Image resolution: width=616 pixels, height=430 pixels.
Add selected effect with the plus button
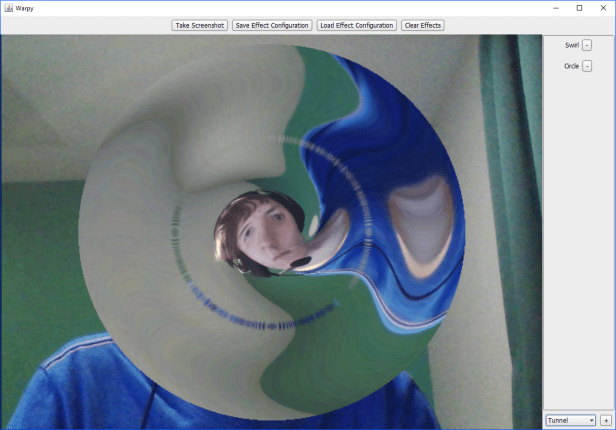pyautogui.click(x=606, y=420)
